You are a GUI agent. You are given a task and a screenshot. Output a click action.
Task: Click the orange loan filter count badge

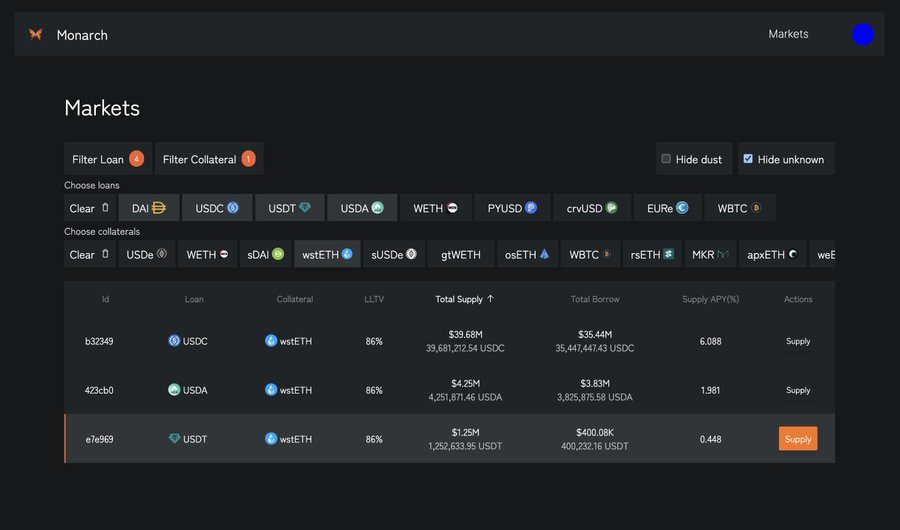click(x=136, y=158)
